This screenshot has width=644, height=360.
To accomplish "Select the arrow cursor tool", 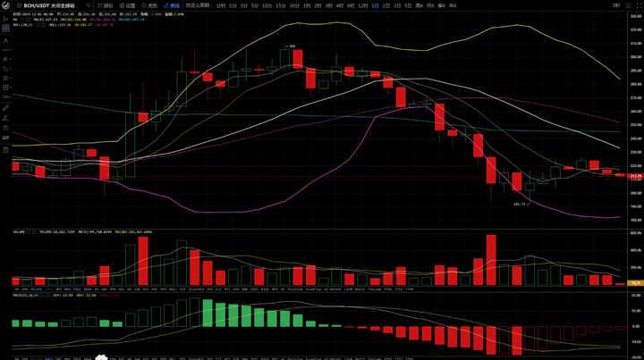I will 5,19.
